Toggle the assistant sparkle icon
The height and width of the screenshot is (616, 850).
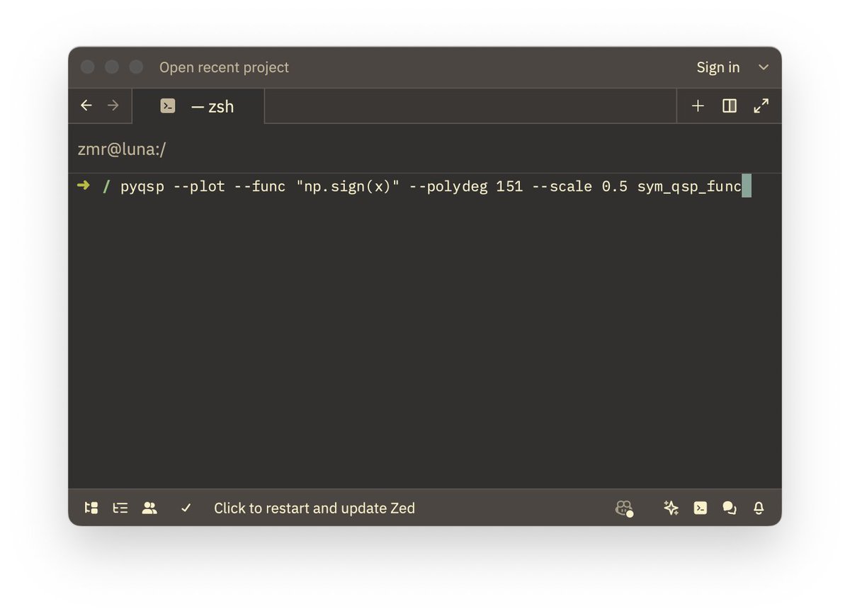click(x=671, y=508)
